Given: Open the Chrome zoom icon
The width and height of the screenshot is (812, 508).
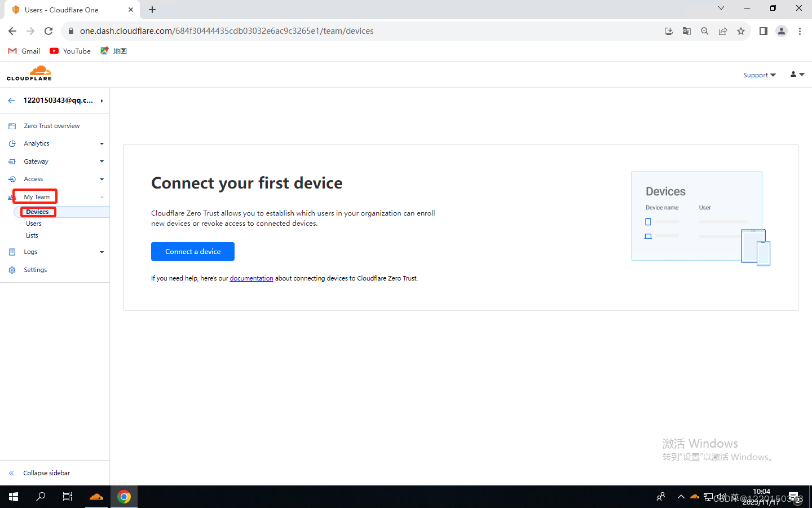Looking at the screenshot, I should (705, 31).
